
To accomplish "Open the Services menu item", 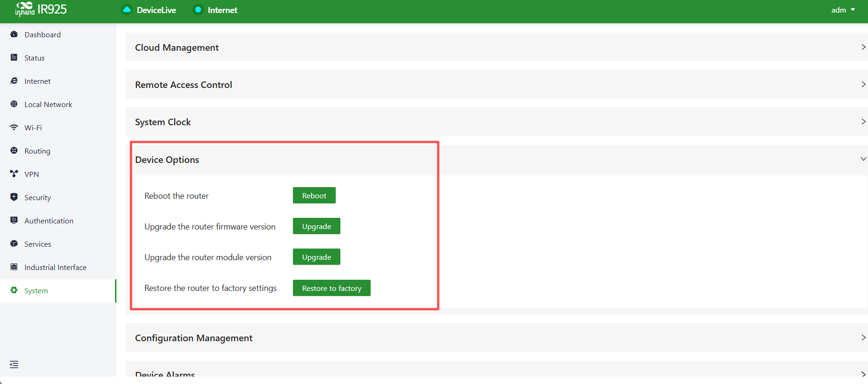I will click(x=58, y=244).
